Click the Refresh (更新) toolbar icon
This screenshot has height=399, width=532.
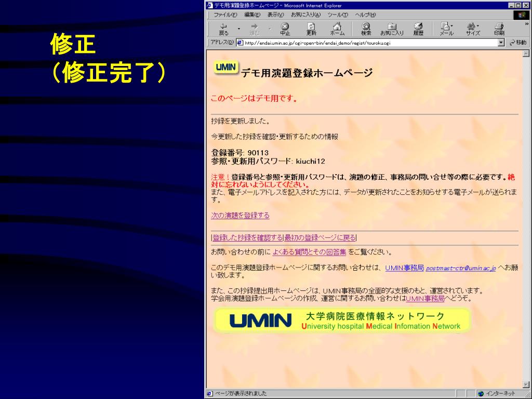pyautogui.click(x=311, y=29)
